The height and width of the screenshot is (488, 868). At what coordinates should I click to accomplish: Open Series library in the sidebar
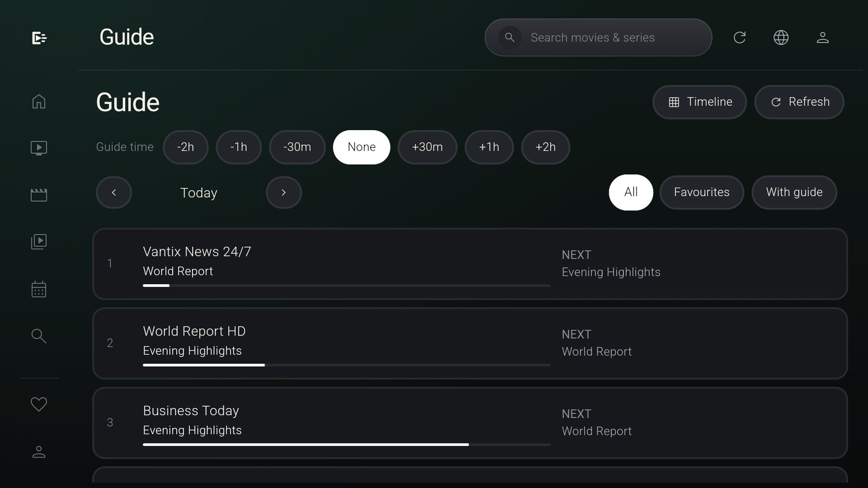coord(39,241)
